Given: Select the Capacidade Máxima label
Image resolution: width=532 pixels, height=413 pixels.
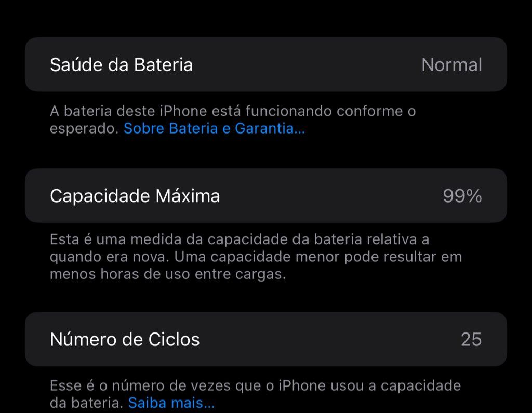Looking at the screenshot, I should (135, 196).
